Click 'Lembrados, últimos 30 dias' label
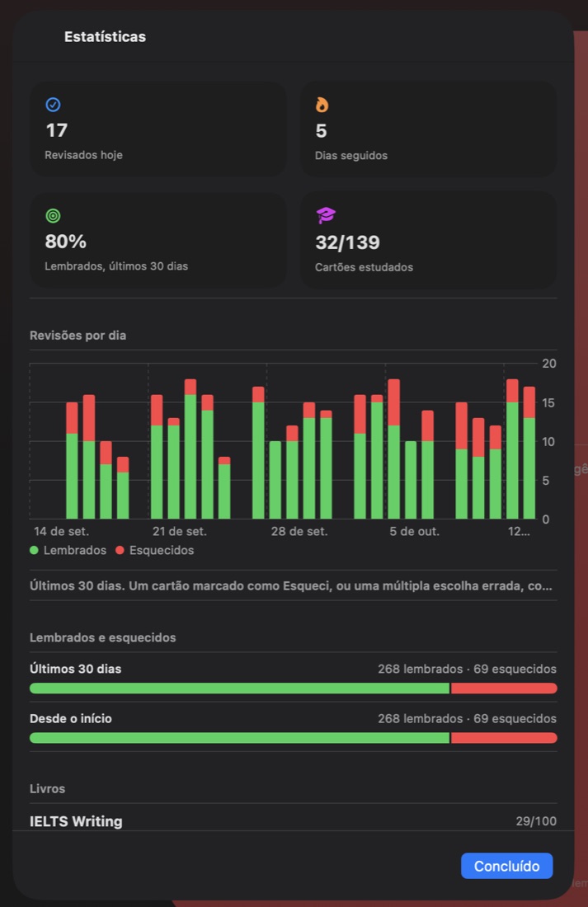588x907 pixels. pyautogui.click(x=116, y=266)
